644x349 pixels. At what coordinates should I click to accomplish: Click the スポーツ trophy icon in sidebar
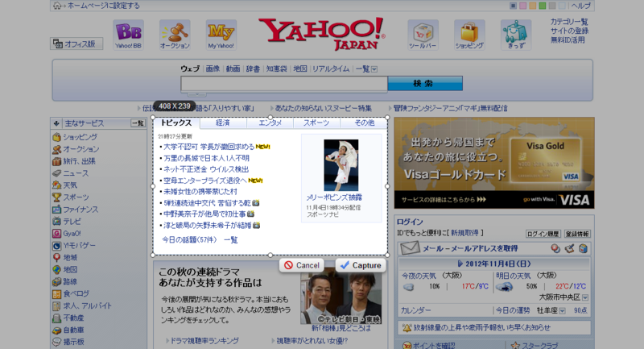(x=56, y=197)
